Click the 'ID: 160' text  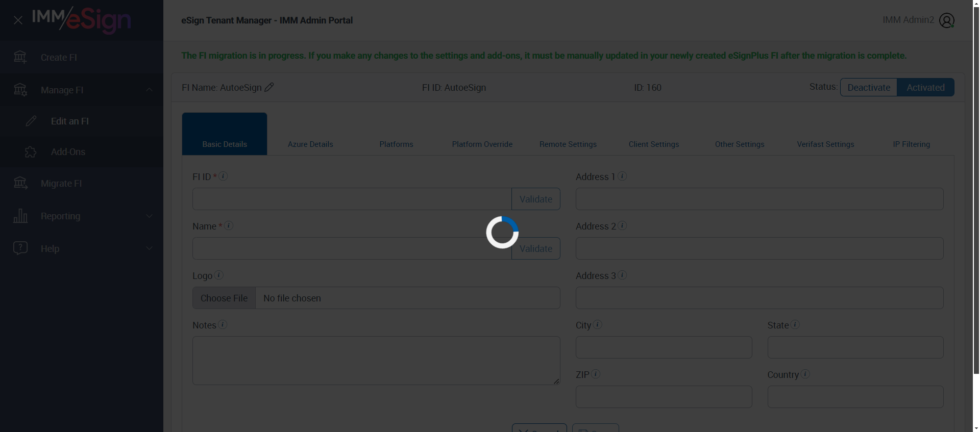[648, 88]
